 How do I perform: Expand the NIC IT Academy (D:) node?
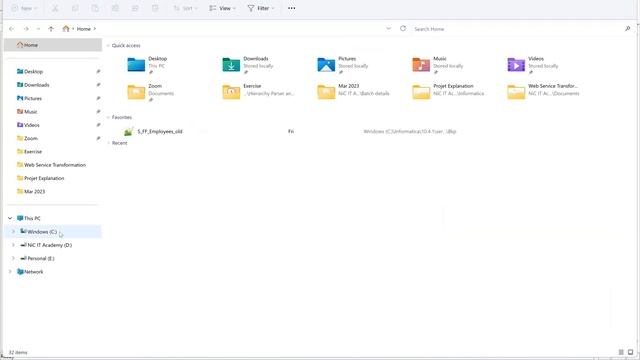coord(13,245)
